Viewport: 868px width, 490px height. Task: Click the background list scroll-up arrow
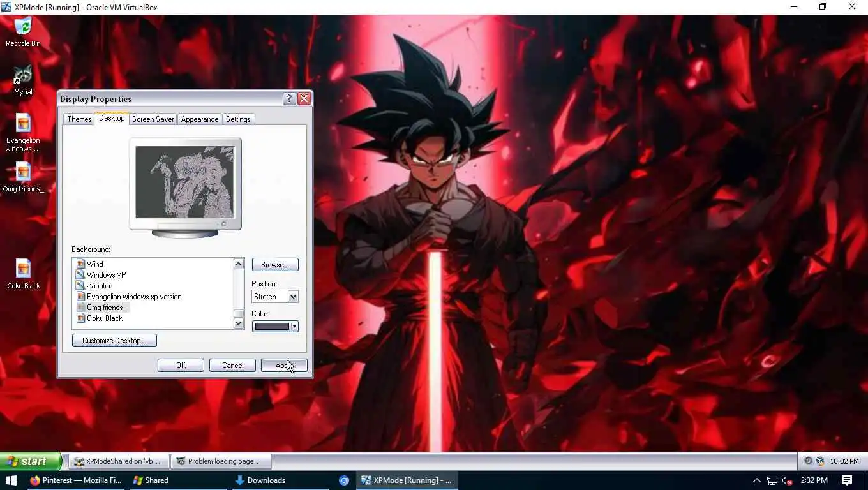coord(239,264)
